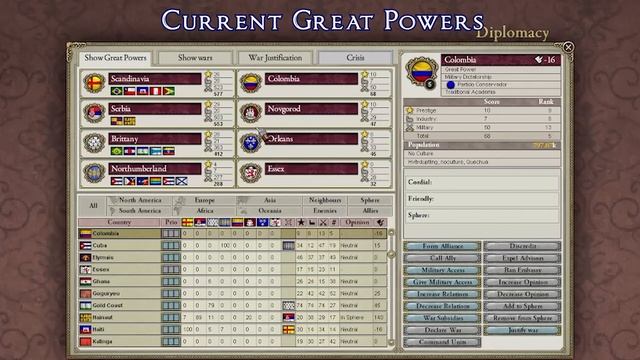
Task: Filter country list by Neighbours
Action: pos(325,200)
